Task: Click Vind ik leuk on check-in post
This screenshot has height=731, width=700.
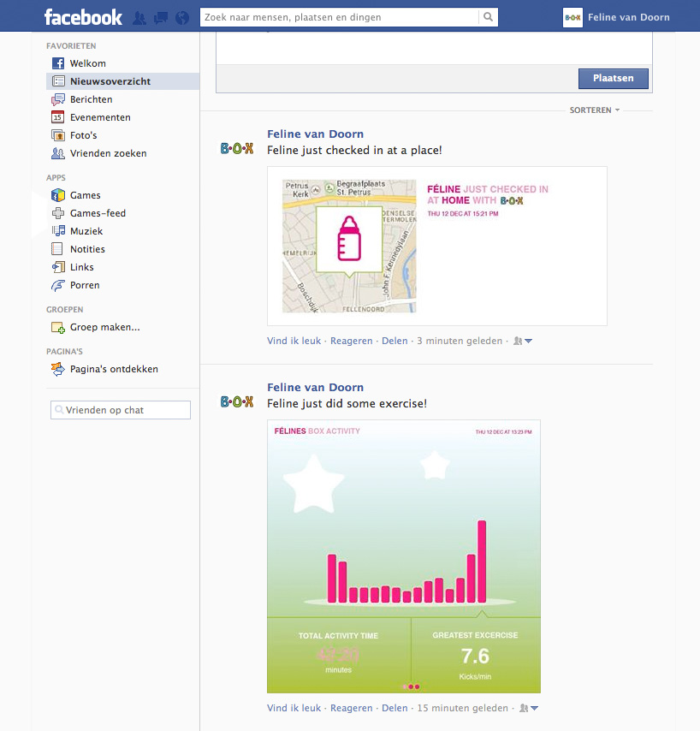Action: point(294,341)
